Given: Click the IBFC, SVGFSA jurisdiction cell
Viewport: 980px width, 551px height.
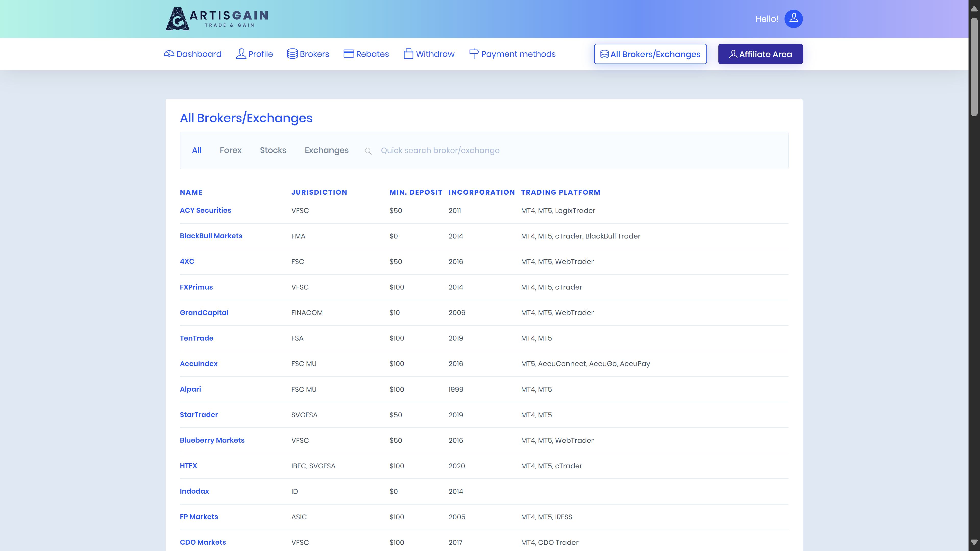Looking at the screenshot, I should (x=313, y=466).
